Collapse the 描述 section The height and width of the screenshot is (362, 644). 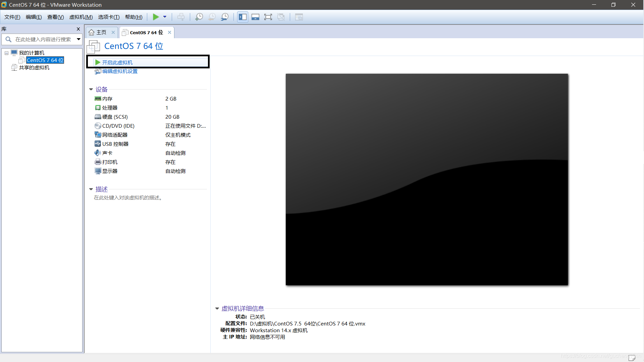click(x=91, y=189)
